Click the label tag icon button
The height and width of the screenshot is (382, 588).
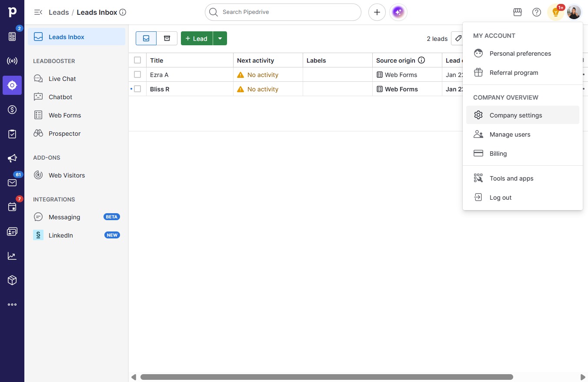click(458, 38)
